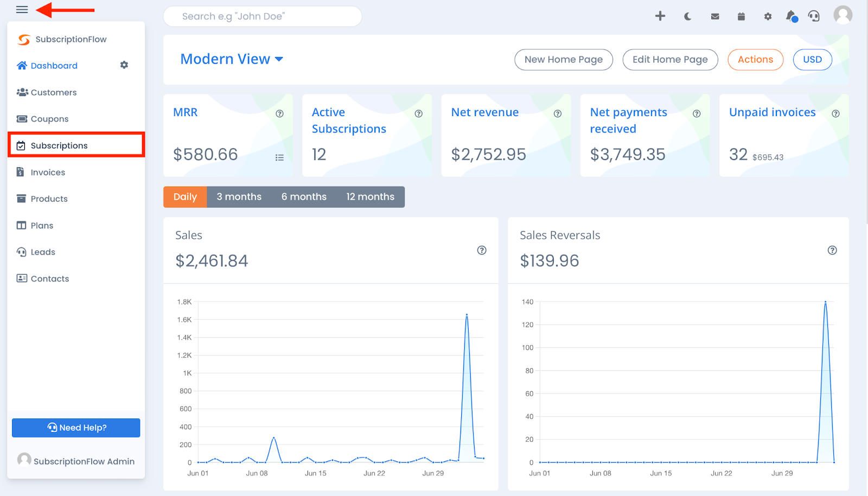Click the SubscriptionFlow logo icon

[24, 40]
